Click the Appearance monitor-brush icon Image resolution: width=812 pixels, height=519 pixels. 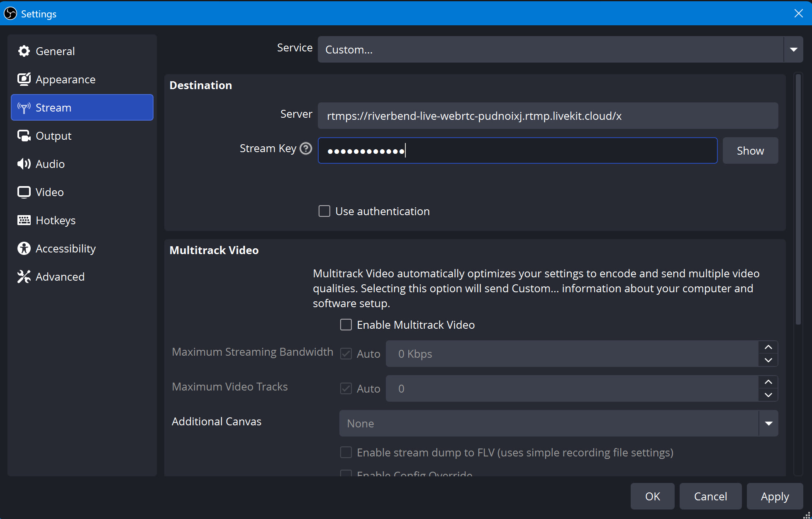coord(24,79)
